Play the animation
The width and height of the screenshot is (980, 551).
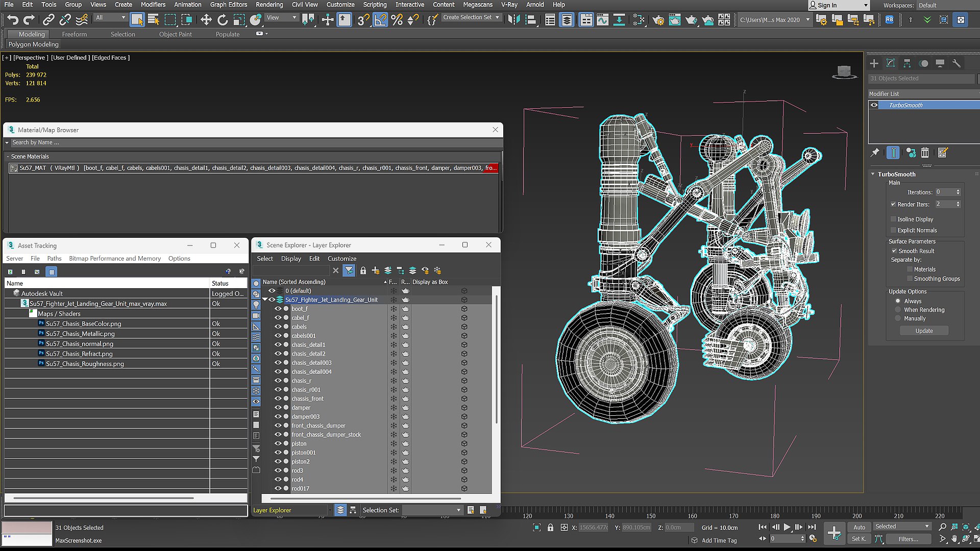(787, 528)
